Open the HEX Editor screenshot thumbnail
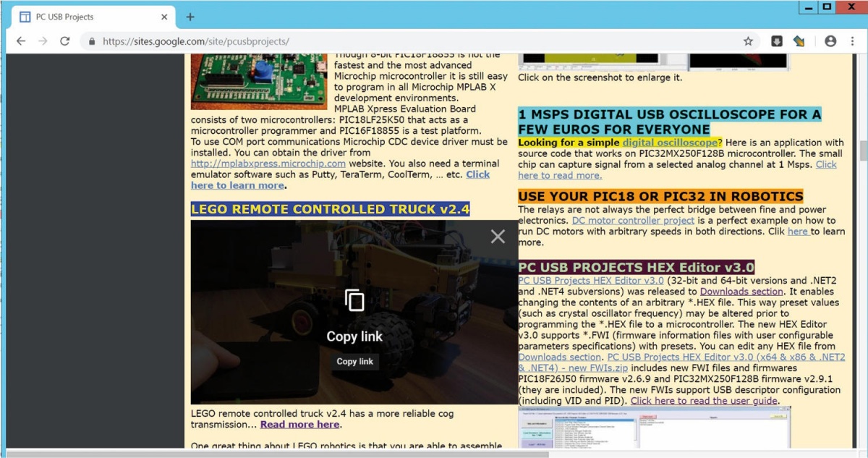Viewport: 868px width, 458px height. click(655, 428)
